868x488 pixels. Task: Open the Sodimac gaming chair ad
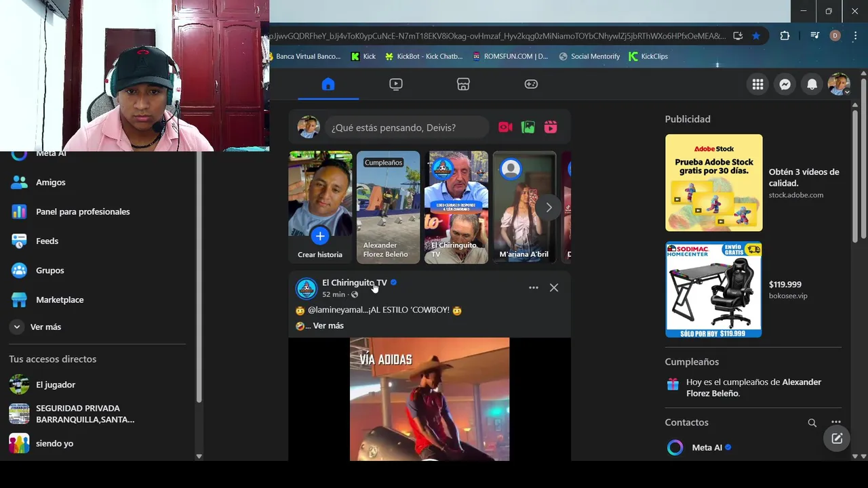tap(713, 289)
